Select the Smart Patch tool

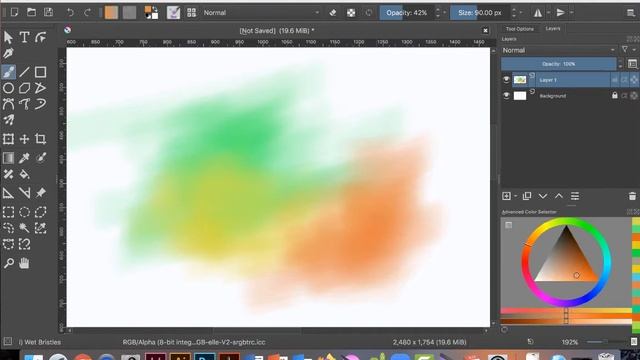[x=8, y=174]
